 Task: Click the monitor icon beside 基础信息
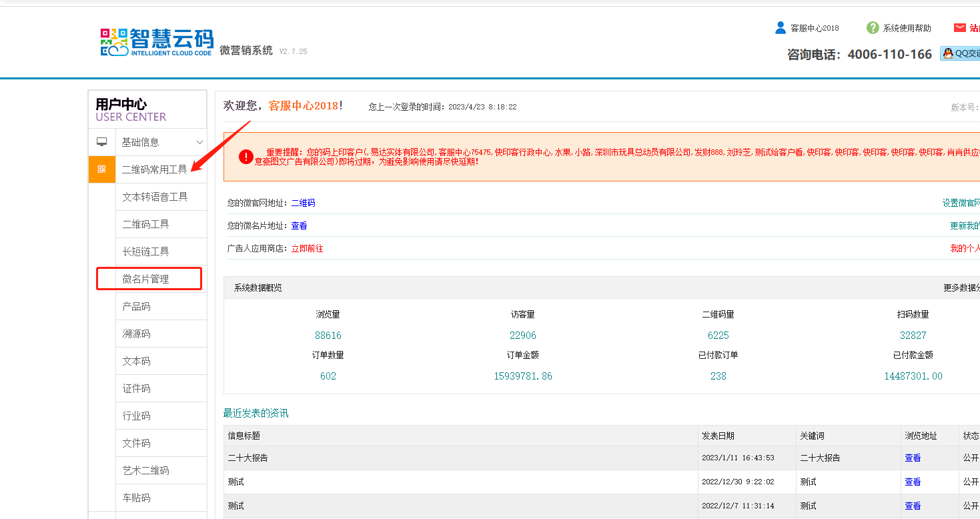(102, 142)
